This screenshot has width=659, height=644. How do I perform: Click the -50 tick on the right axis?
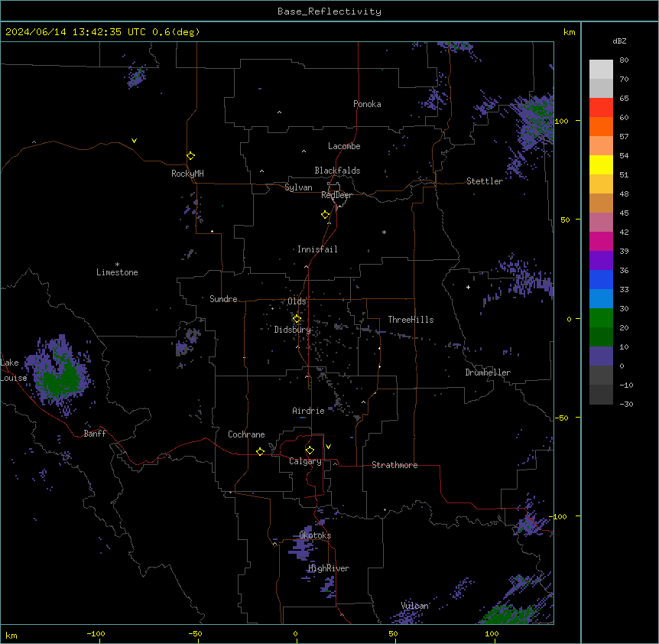(x=561, y=418)
